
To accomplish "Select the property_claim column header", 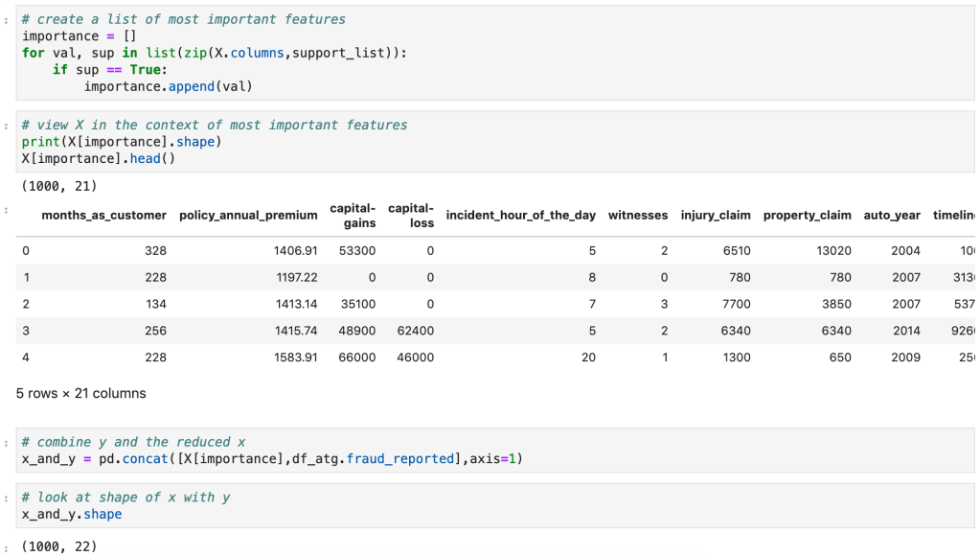I will (807, 216).
